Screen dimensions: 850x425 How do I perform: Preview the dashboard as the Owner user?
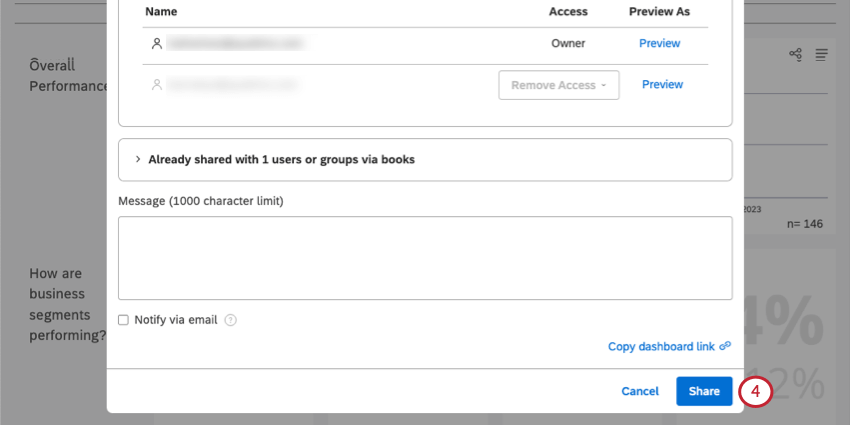coord(660,44)
